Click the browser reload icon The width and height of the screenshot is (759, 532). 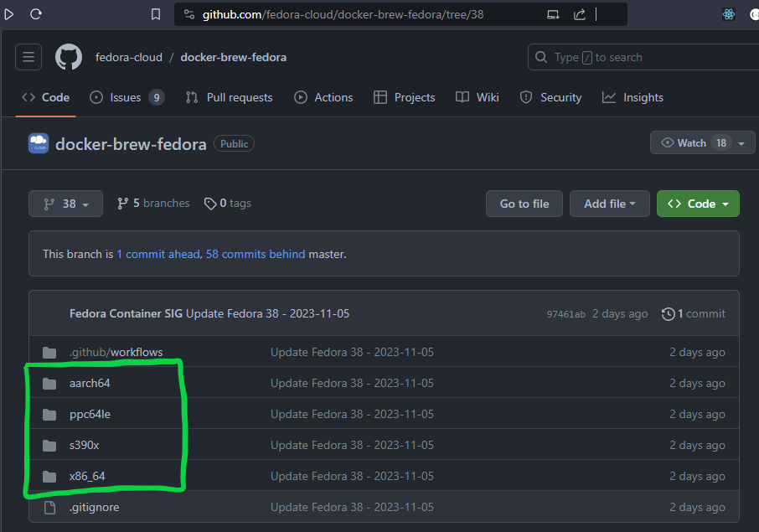(x=36, y=14)
